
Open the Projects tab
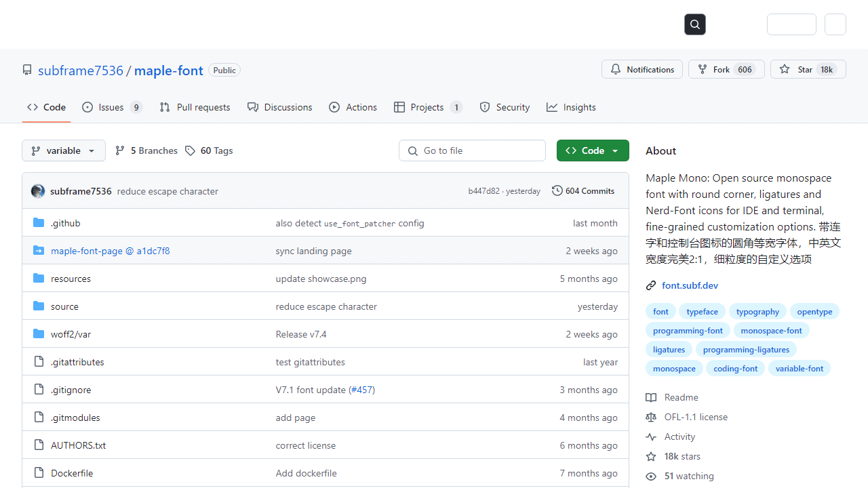point(428,107)
